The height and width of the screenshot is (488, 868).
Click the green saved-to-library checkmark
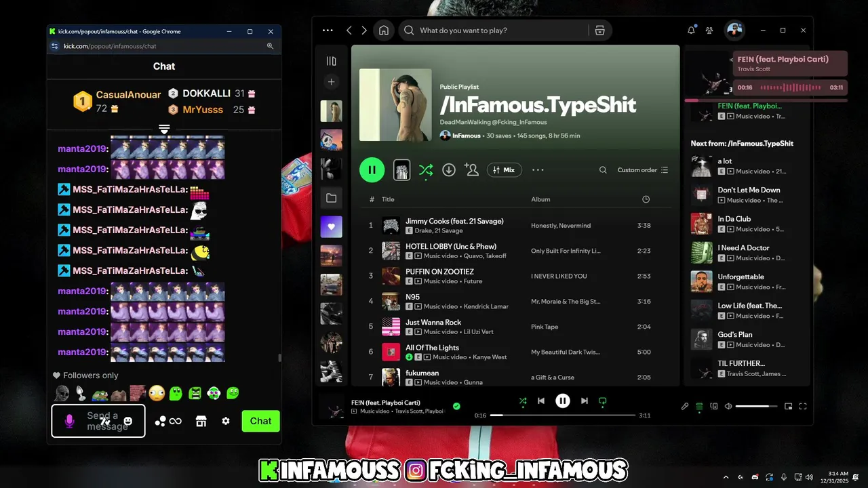[456, 406]
